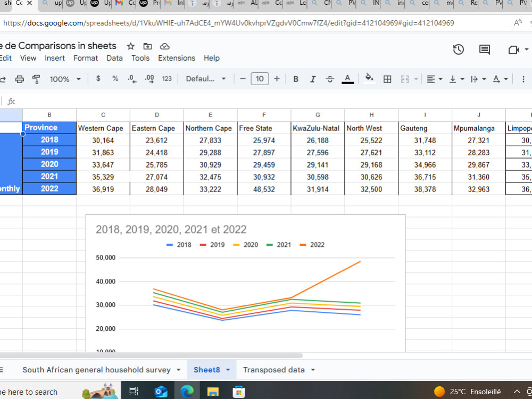Click the move to folder icon
The image size is (532, 399).
coord(147,46)
